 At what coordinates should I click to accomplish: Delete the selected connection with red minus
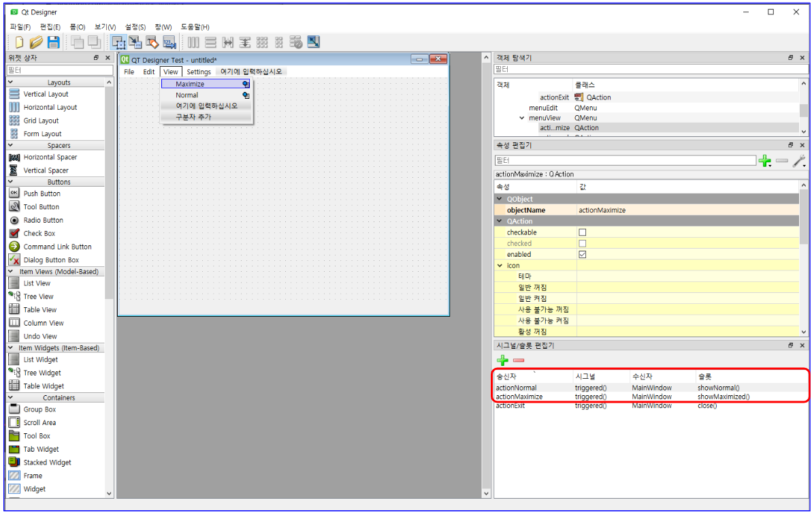(x=519, y=360)
